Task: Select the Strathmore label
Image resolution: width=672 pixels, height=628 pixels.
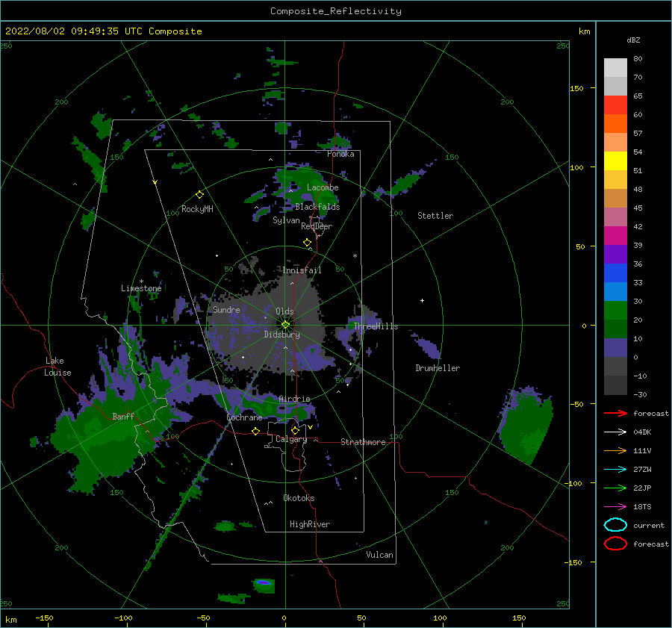Action: pyautogui.click(x=363, y=442)
